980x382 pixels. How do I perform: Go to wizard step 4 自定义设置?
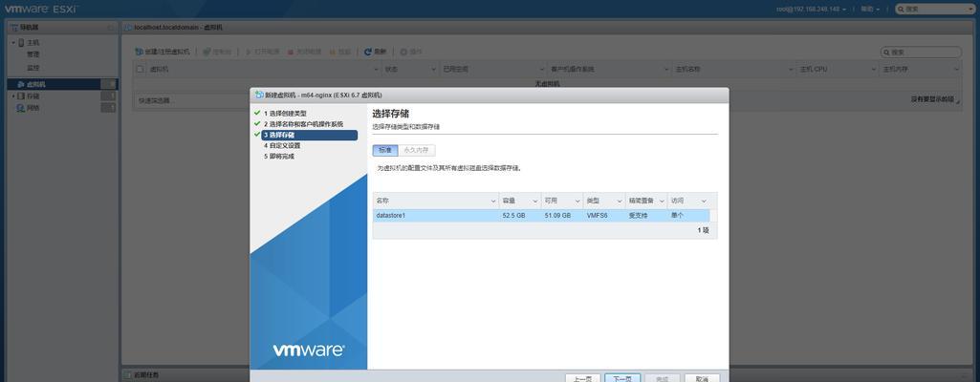click(x=282, y=145)
